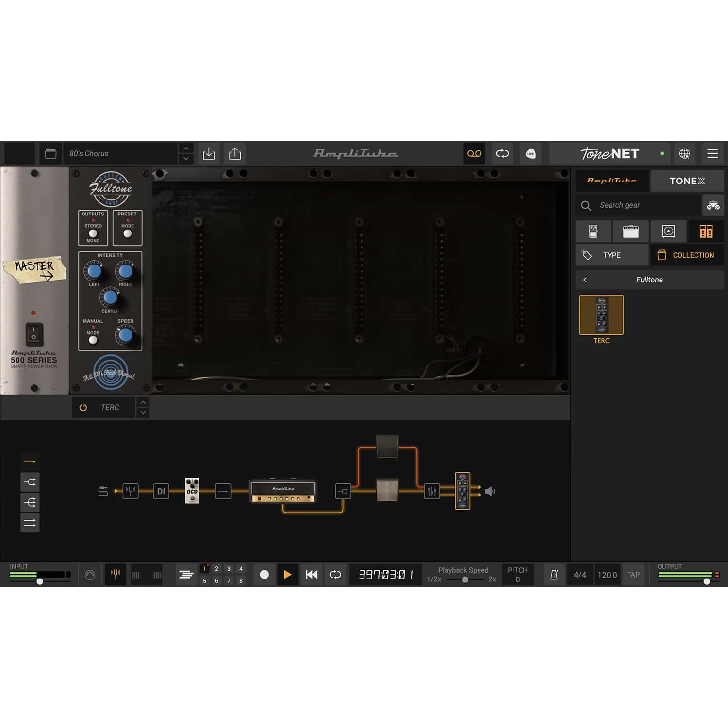Flip the Preset Mode switch
This screenshot has width=728, height=728.
(x=128, y=233)
